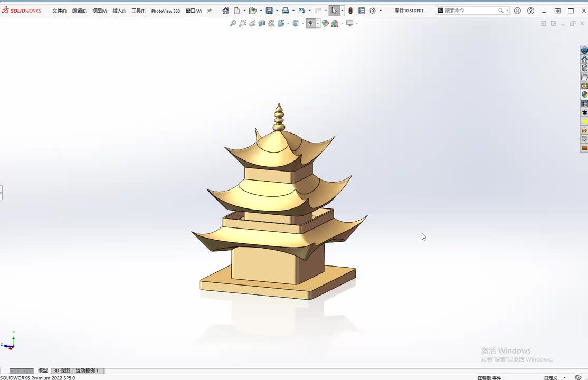Change the Display Style
Viewport: 588px width, 380px height.
click(x=296, y=23)
